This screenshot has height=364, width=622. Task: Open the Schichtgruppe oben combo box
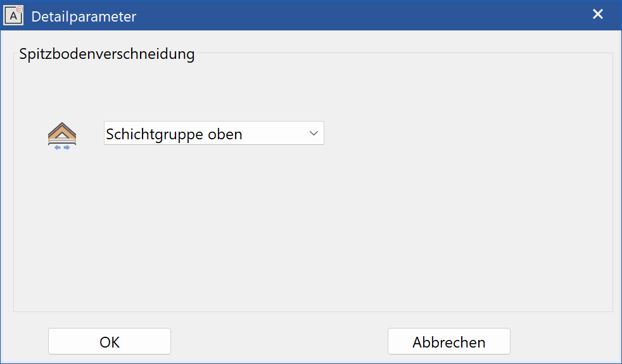coord(214,133)
